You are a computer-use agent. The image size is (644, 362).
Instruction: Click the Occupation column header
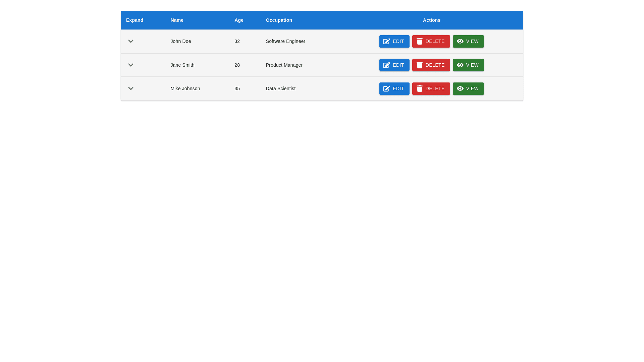click(x=279, y=20)
